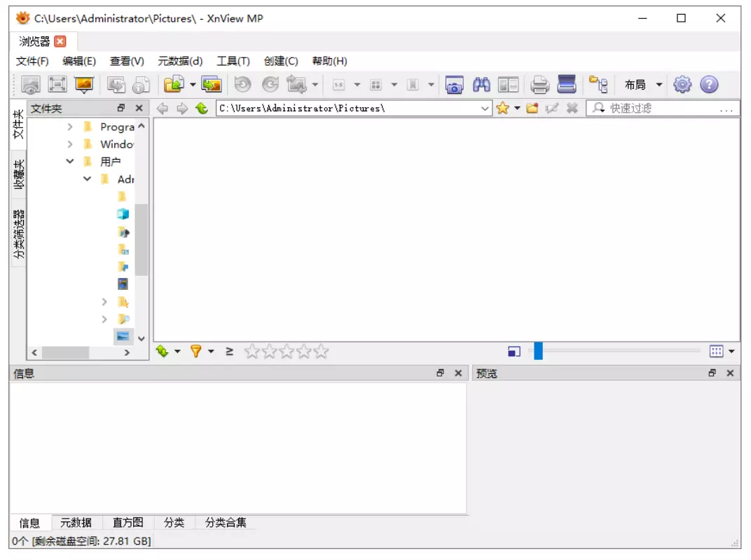
Task: Set rating filter to five stars
Action: tap(321, 352)
